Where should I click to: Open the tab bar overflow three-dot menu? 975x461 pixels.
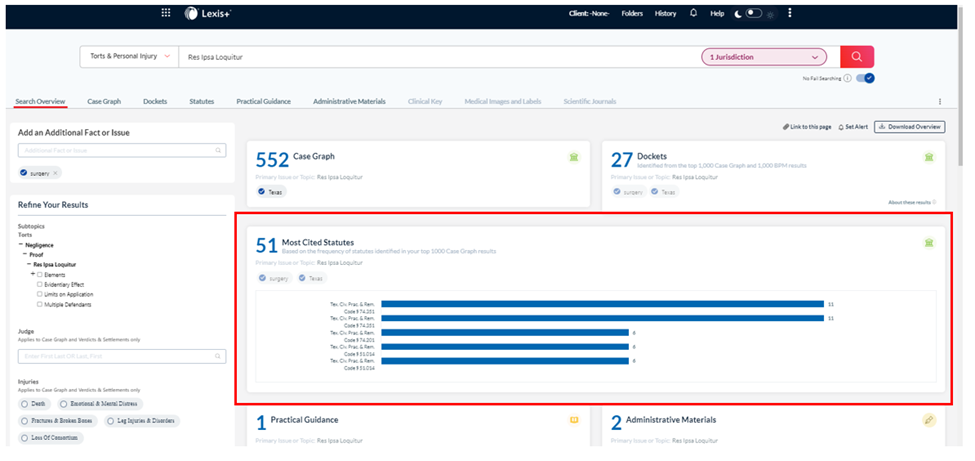940,101
